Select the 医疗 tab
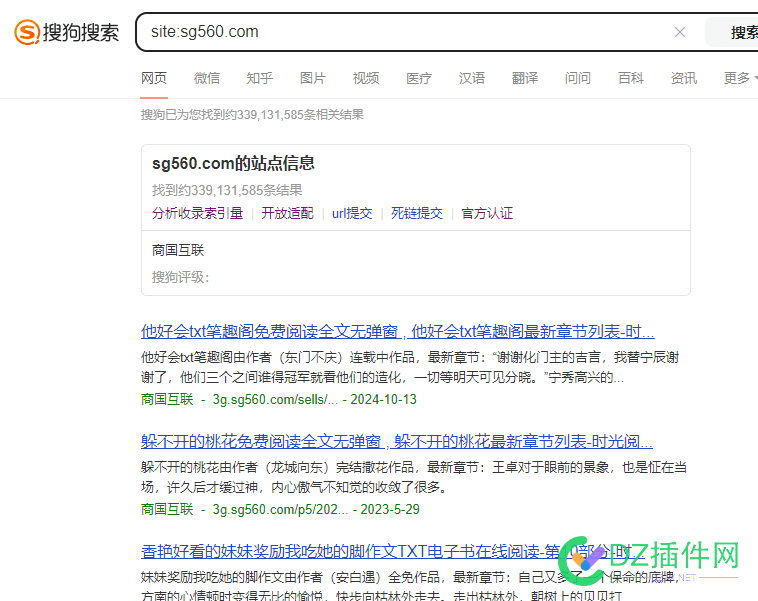The width and height of the screenshot is (758, 601). tap(419, 78)
